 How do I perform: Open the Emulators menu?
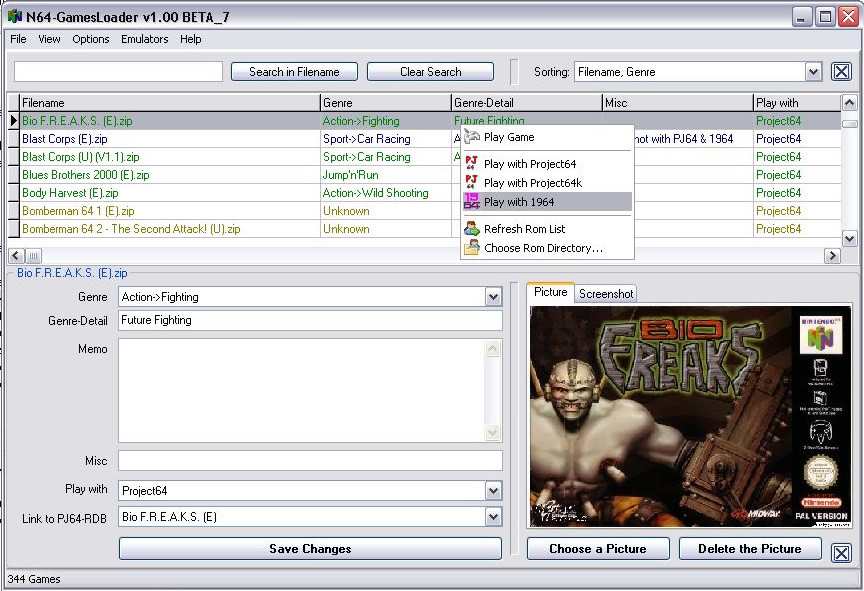pyautogui.click(x=144, y=39)
